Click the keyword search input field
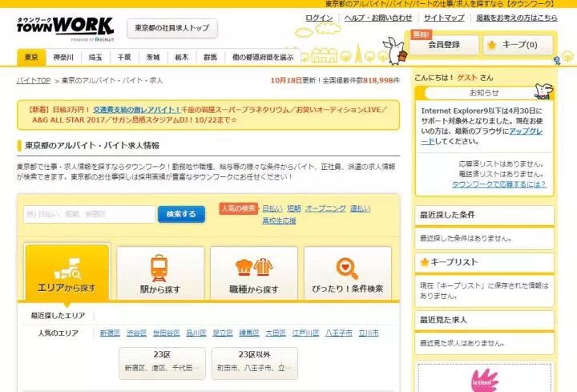The width and height of the screenshot is (577, 392). click(x=89, y=214)
